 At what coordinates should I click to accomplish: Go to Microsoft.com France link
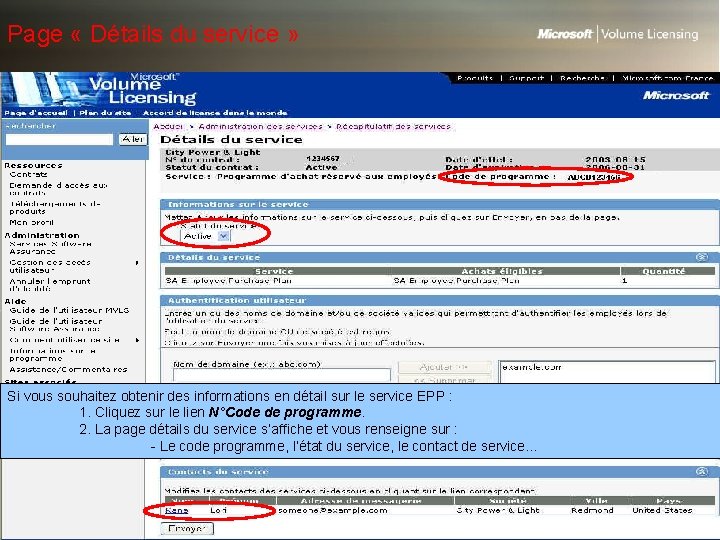pos(668,78)
